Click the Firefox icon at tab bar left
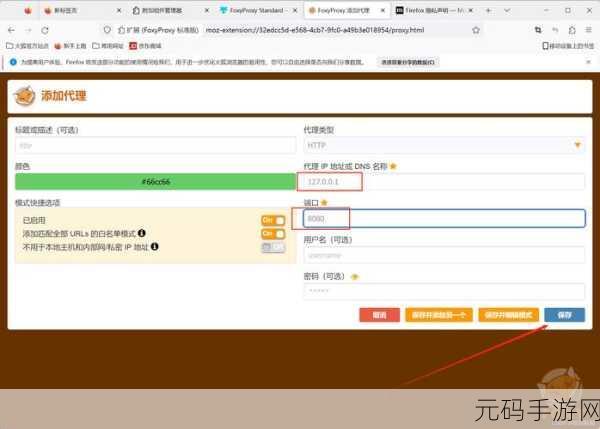This screenshot has width=600, height=429. (x=28, y=11)
